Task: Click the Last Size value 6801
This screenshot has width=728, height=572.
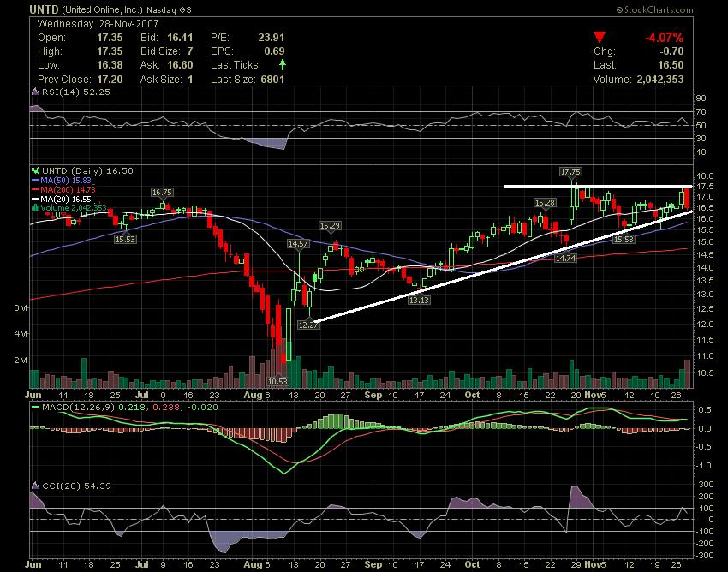Action: pos(272,80)
